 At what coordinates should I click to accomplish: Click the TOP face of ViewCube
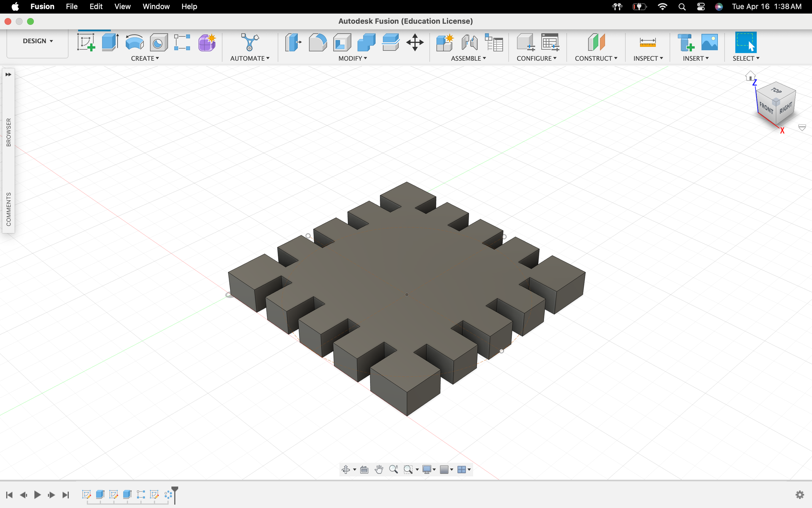[x=776, y=90]
